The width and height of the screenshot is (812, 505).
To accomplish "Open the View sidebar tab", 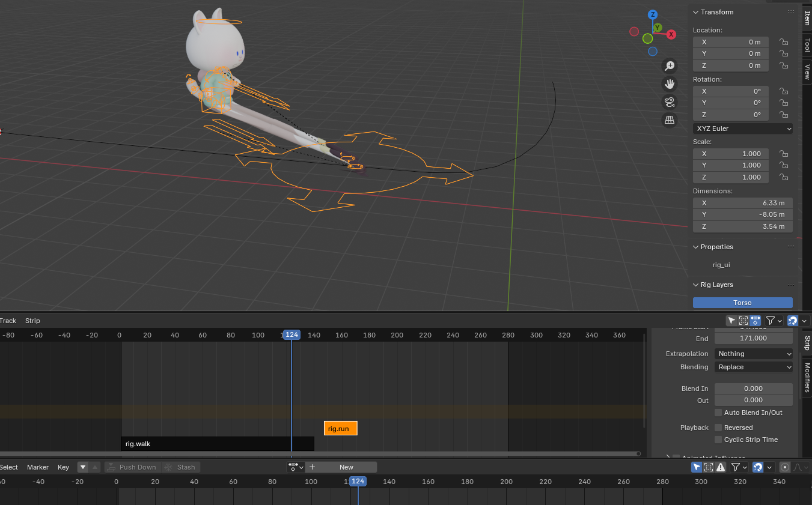I will pos(807,71).
